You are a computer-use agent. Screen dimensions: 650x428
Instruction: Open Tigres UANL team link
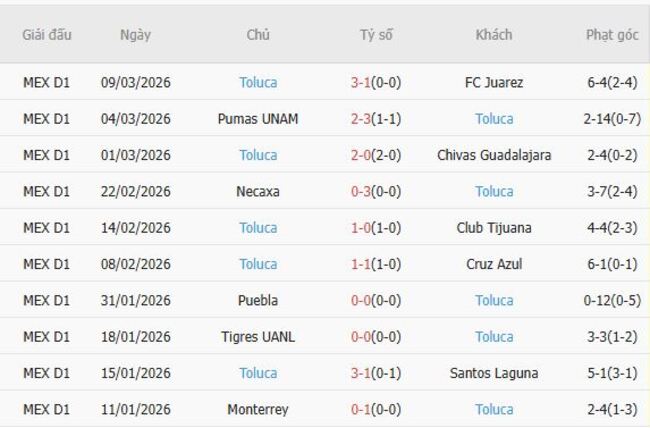[258, 337]
